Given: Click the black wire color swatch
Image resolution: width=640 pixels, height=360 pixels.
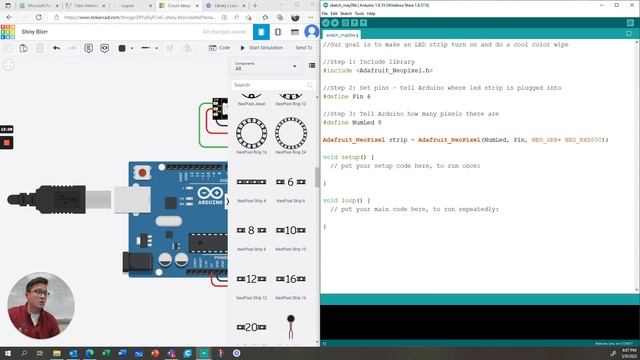Looking at the screenshot, I should [122, 48].
